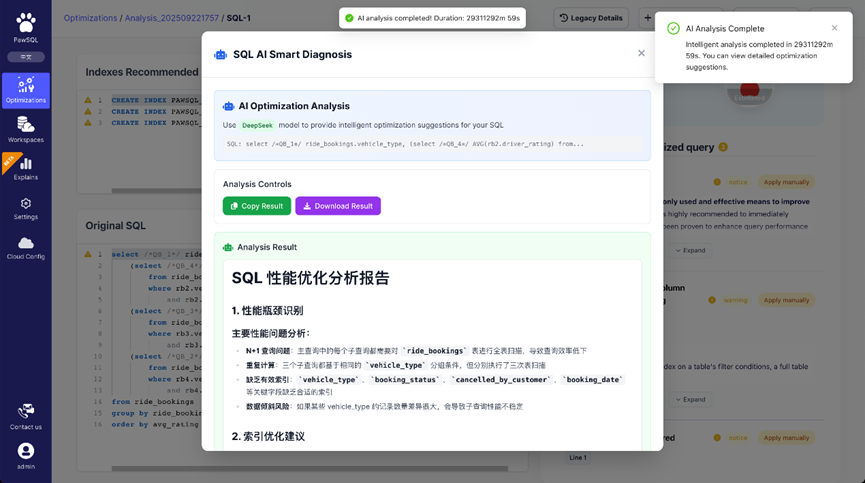Click the Original SQL heading
This screenshot has height=483, width=865.
pos(115,226)
